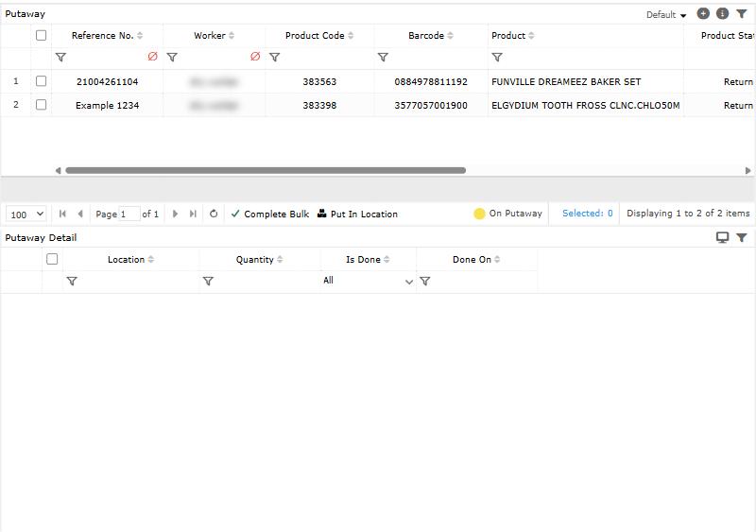Toggle select-all checkbox in Putaway grid

click(x=41, y=35)
